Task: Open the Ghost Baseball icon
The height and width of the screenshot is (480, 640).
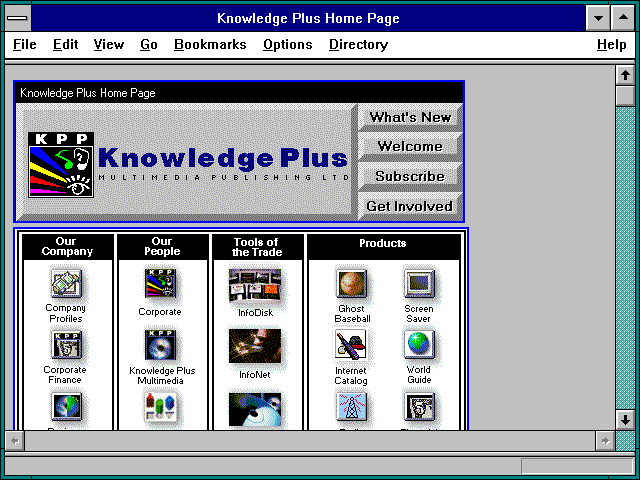Action: pos(351,283)
